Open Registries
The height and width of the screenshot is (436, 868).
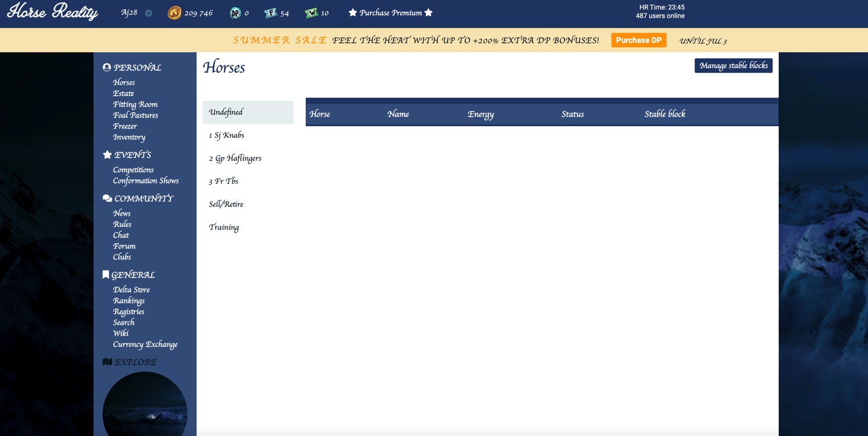tap(129, 312)
